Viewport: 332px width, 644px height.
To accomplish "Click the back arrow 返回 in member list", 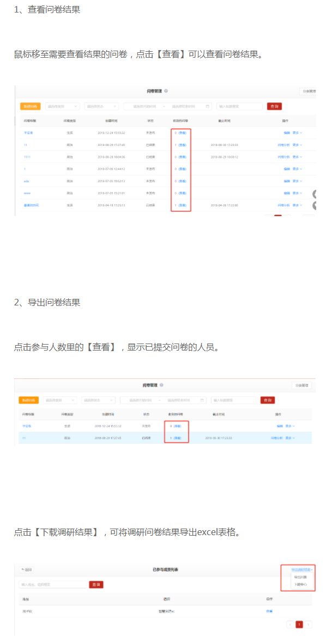I will [27, 570].
